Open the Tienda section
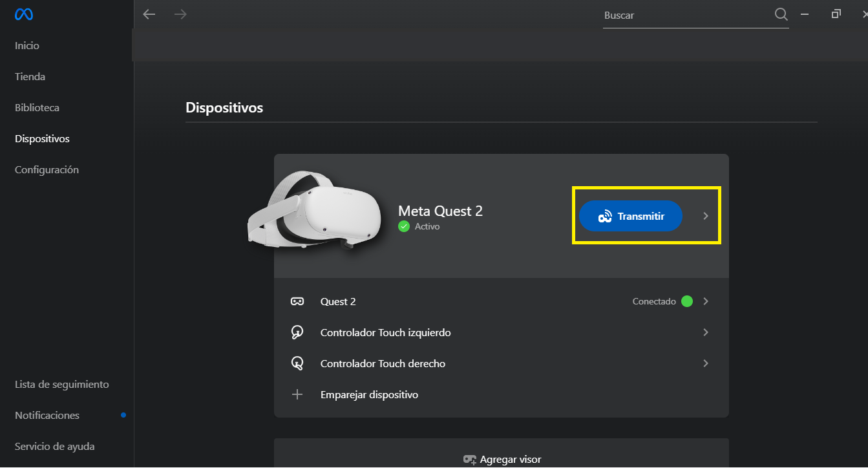 (30, 77)
